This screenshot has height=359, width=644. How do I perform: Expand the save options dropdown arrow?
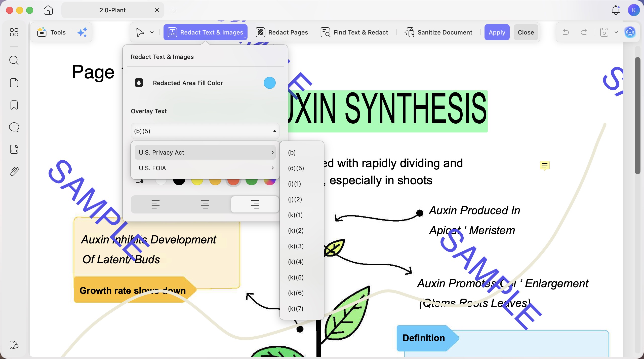[x=616, y=32]
